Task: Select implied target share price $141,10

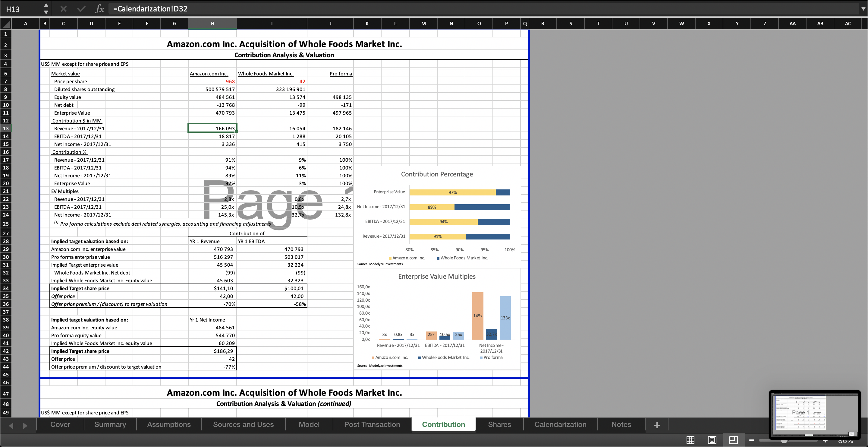Action: 212,289
